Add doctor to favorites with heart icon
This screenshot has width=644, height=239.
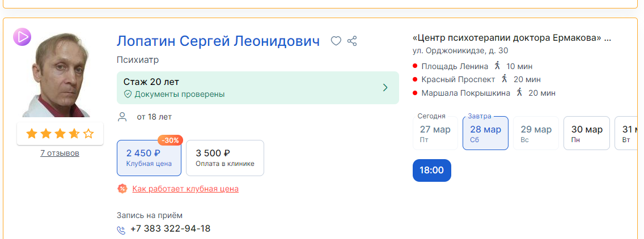tap(336, 41)
